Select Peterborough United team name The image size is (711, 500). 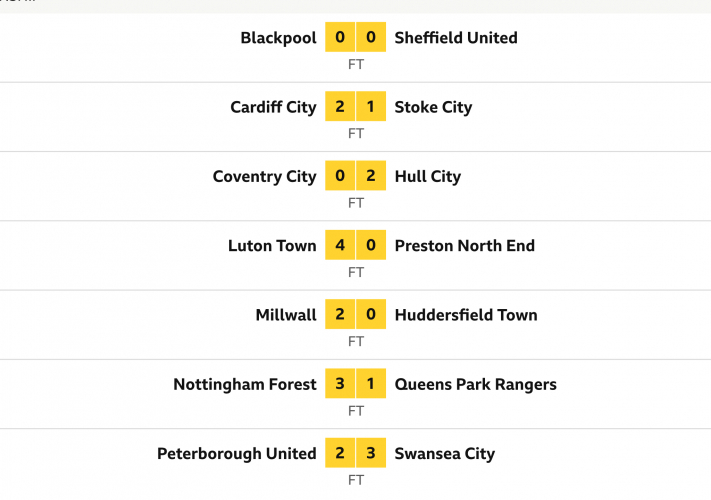[x=237, y=453]
